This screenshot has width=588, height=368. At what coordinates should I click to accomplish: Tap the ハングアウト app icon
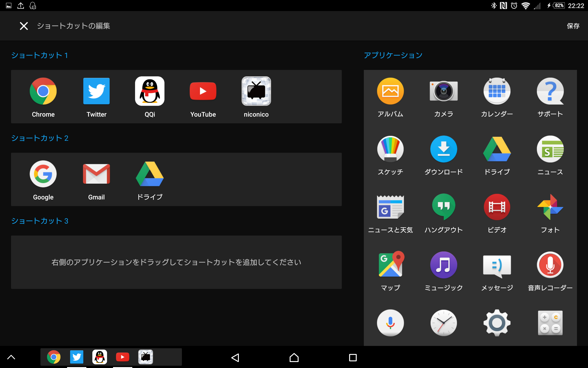tap(444, 207)
